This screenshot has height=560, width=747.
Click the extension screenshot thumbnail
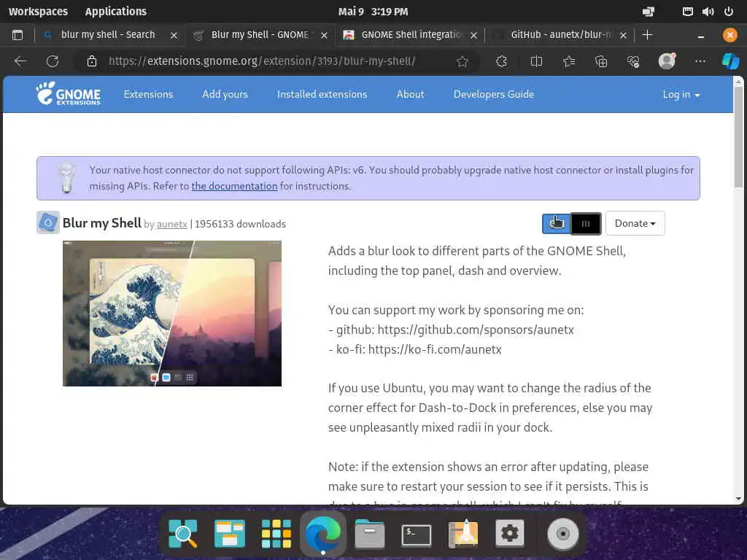[172, 314]
